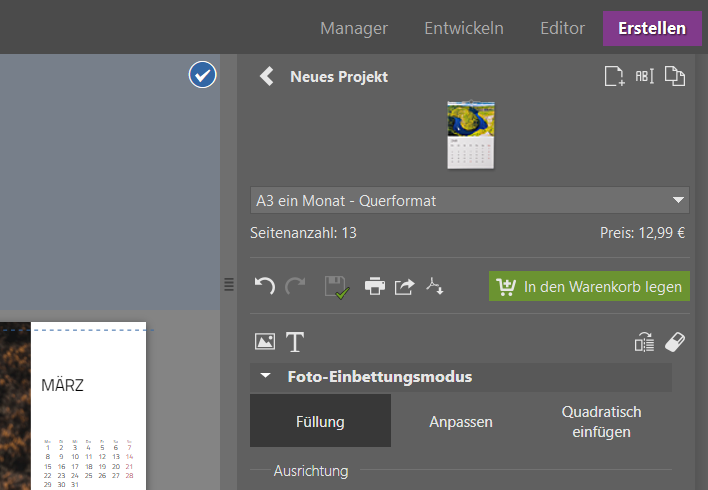708x490 pixels.
Task: Choose the Anpassen embedding mode
Action: point(461,421)
